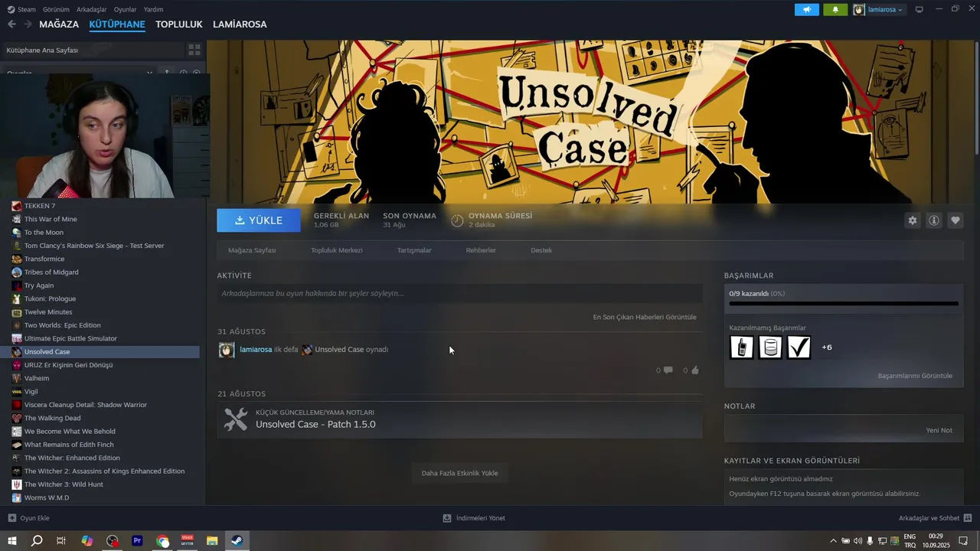Open the Big Picture mode monitor icon
980x551 pixels.
[920, 9]
